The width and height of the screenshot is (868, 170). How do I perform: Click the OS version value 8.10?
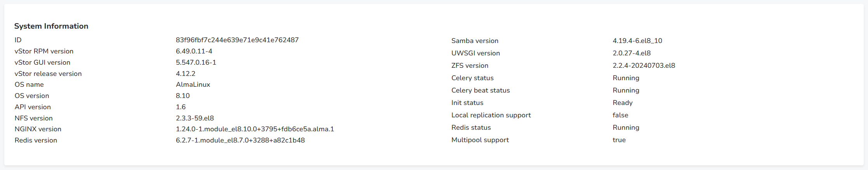pyautogui.click(x=182, y=96)
